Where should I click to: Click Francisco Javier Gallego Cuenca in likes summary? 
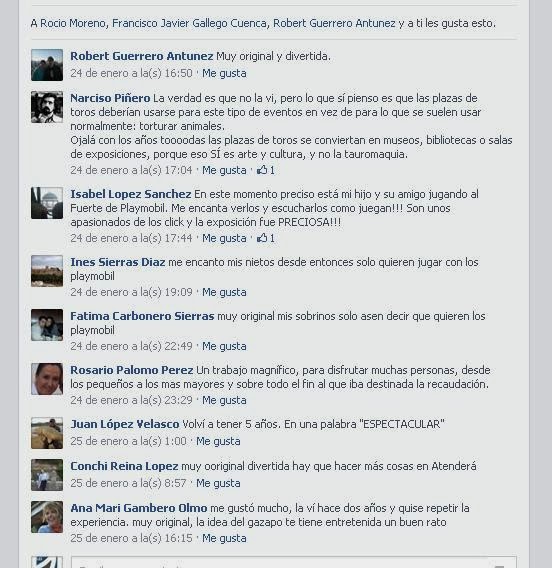click(x=190, y=23)
